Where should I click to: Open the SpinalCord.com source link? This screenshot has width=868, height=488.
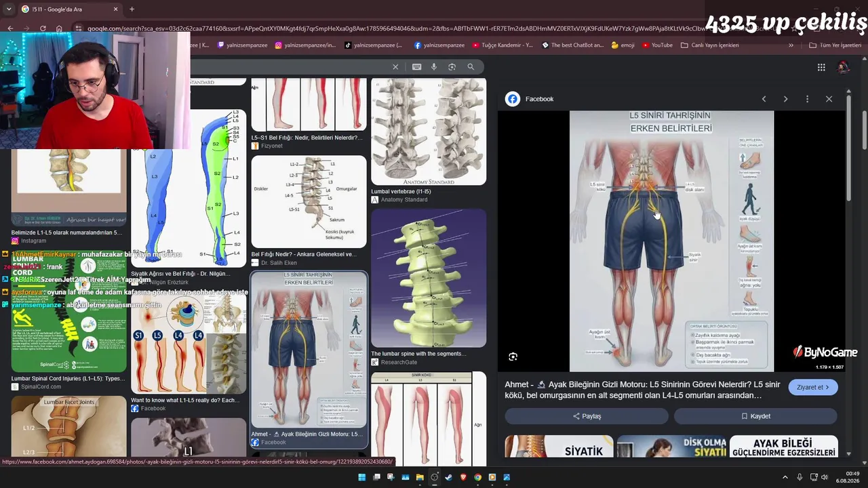point(37,386)
